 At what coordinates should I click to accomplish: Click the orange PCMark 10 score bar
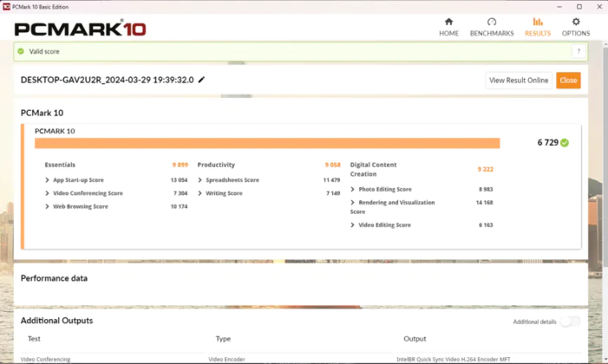[267, 143]
